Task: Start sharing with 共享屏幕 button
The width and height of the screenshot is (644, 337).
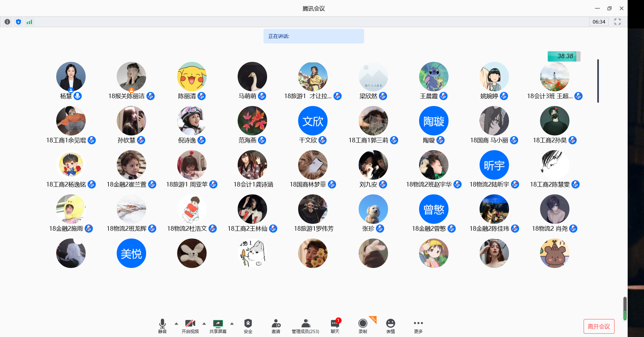Action: point(218,326)
